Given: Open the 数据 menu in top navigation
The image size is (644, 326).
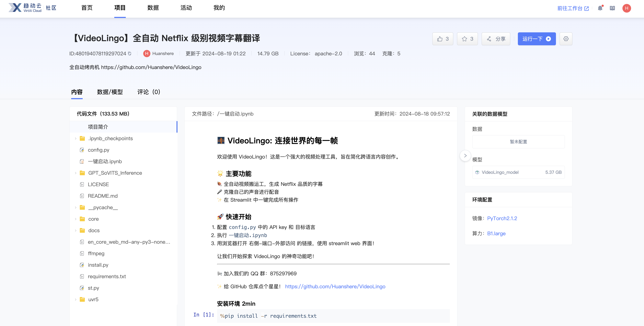Looking at the screenshot, I should coord(153,8).
